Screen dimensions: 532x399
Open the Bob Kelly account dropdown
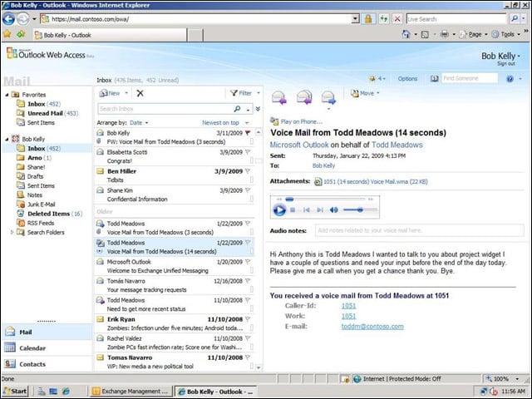point(500,56)
